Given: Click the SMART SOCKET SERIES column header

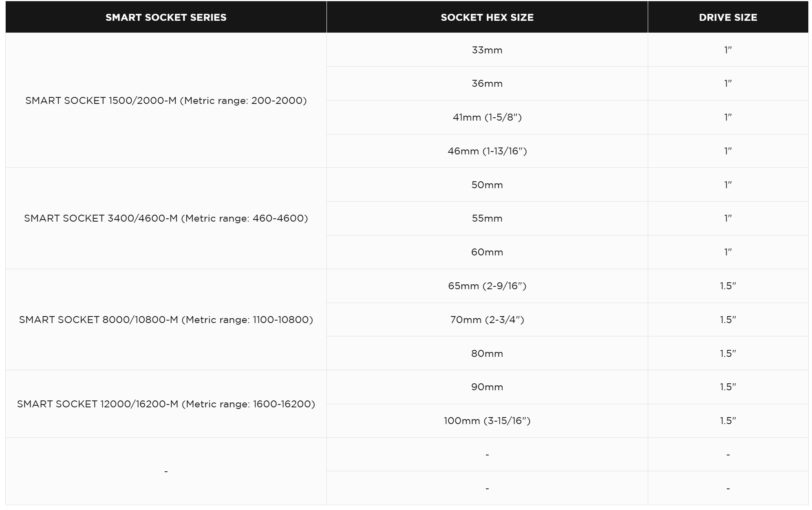Looking at the screenshot, I should click(166, 17).
